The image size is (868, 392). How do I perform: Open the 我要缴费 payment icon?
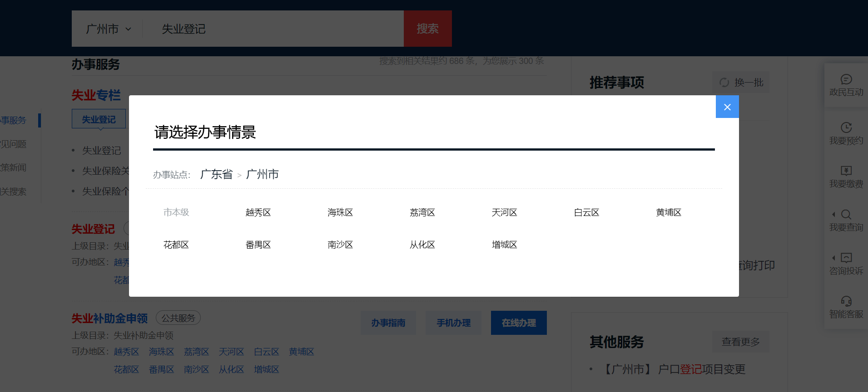846,171
